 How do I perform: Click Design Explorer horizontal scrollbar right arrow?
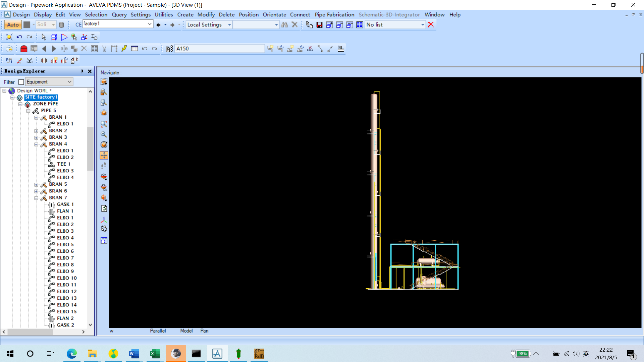point(83,332)
